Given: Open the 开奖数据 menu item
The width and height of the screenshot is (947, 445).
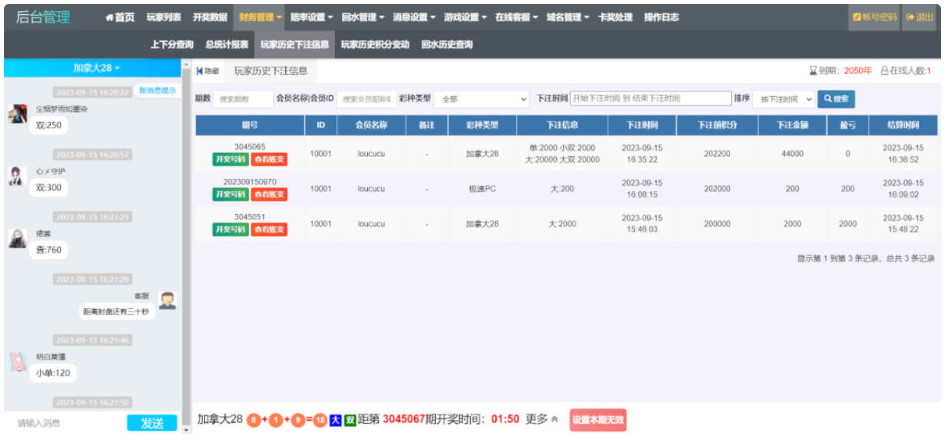Looking at the screenshot, I should (x=210, y=18).
